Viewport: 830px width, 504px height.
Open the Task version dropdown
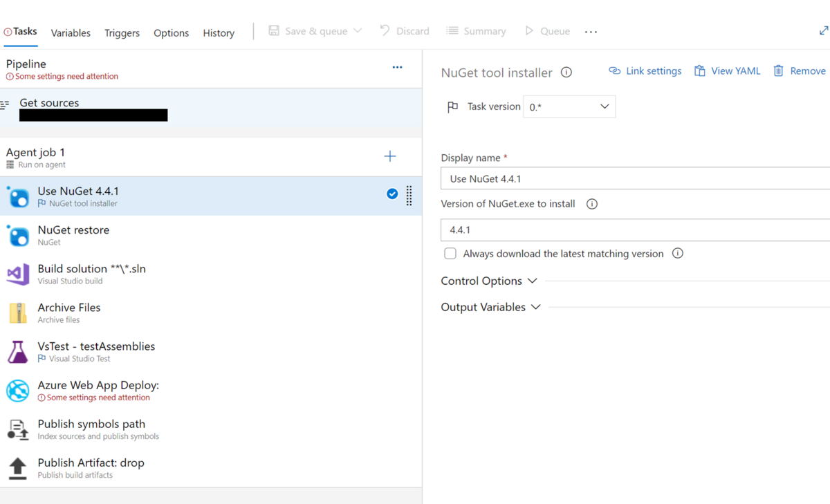tap(569, 106)
